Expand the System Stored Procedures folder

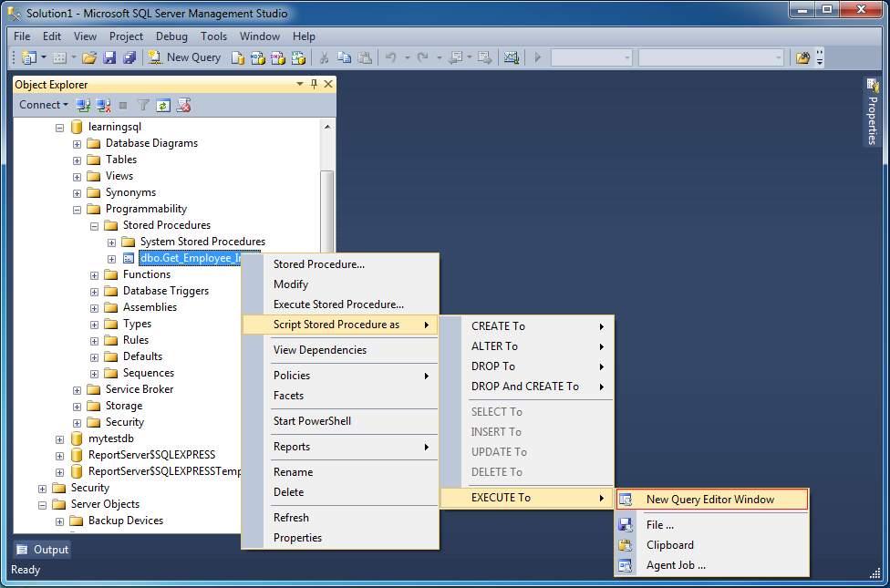click(112, 242)
